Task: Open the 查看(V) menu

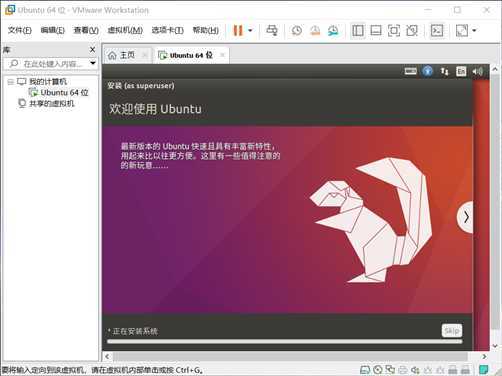Action: click(86, 30)
